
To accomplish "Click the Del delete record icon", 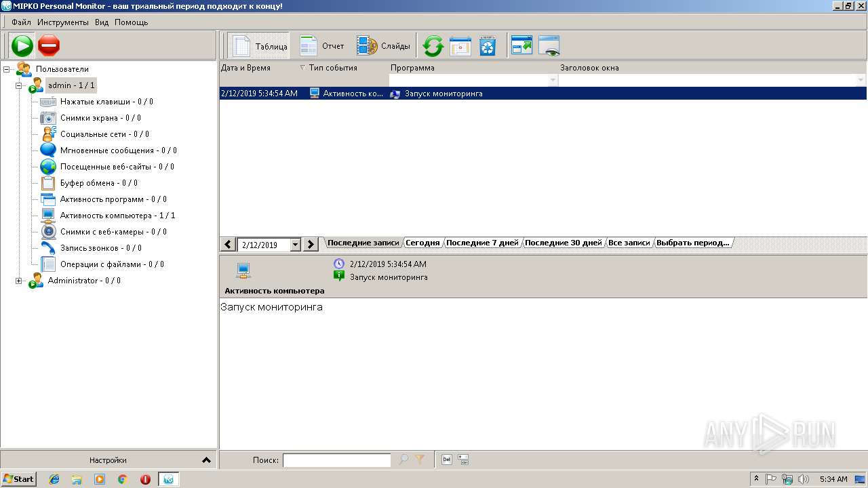I will coord(447,460).
